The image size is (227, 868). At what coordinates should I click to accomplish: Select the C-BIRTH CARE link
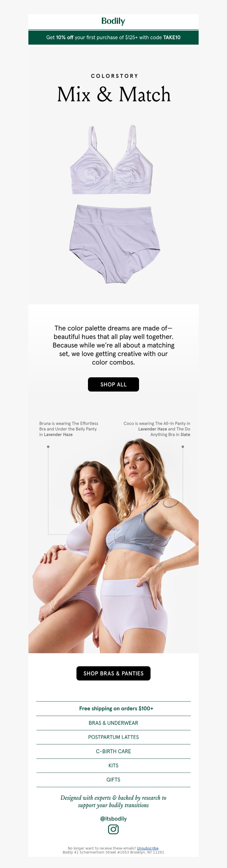[x=113, y=751]
